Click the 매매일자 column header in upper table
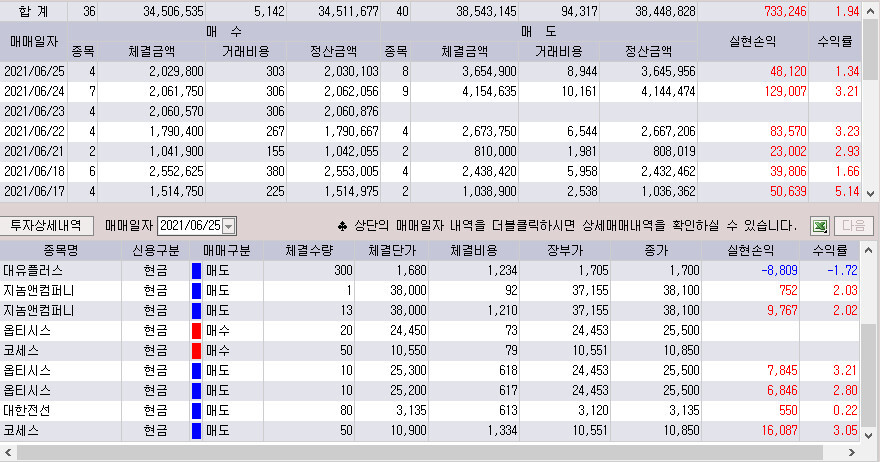 click(x=34, y=41)
